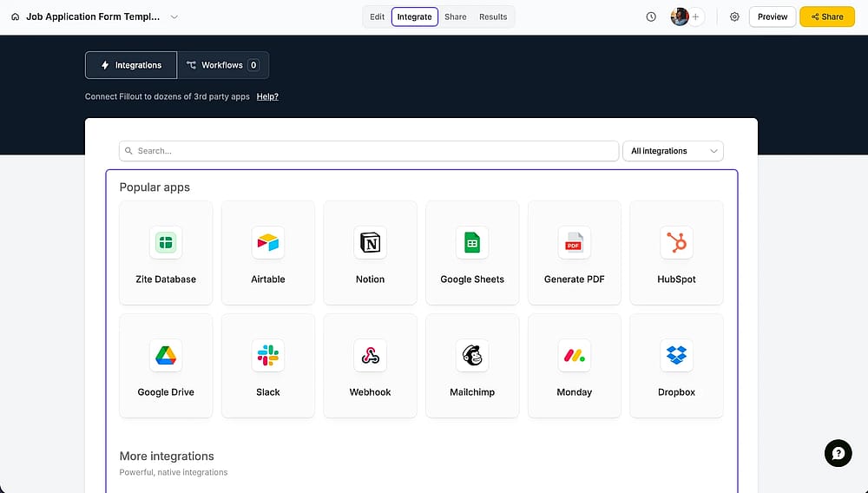Click the Job Application Form title
Viewport: 868px width, 493px height.
click(93, 16)
